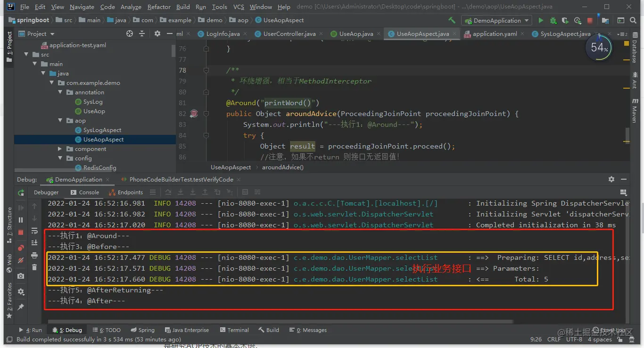Open Search Everywhere magnifier icon

[633, 20]
